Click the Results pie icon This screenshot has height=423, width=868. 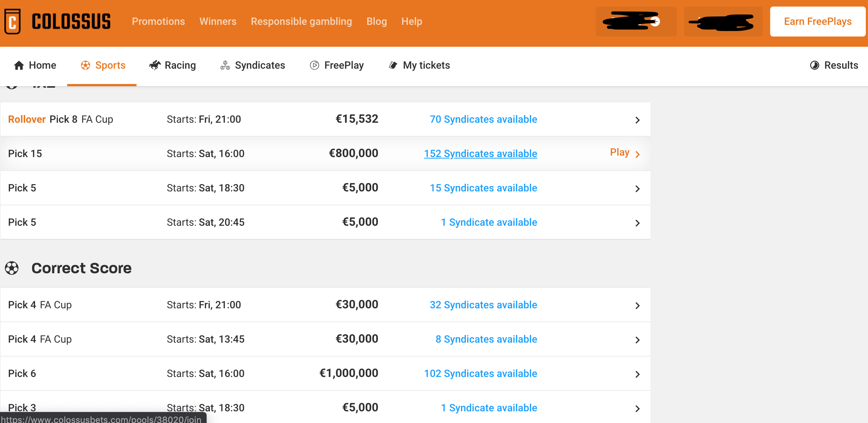tap(815, 65)
